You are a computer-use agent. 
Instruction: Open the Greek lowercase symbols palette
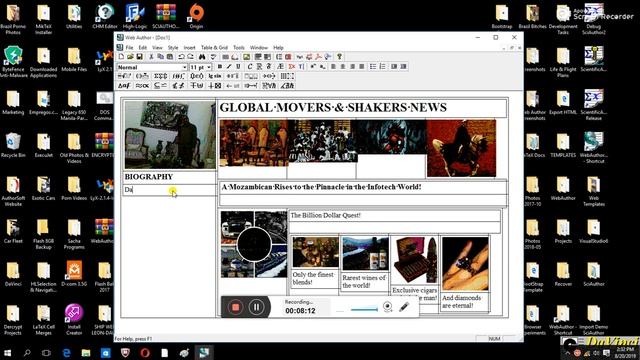(x=124, y=85)
